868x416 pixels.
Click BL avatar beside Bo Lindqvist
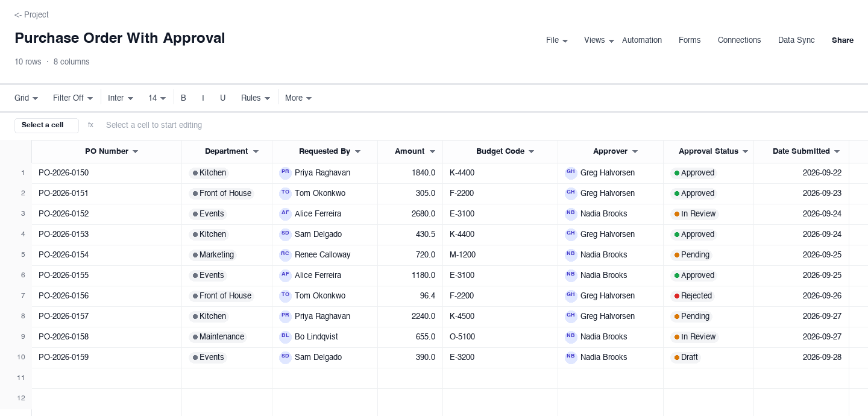coord(285,336)
